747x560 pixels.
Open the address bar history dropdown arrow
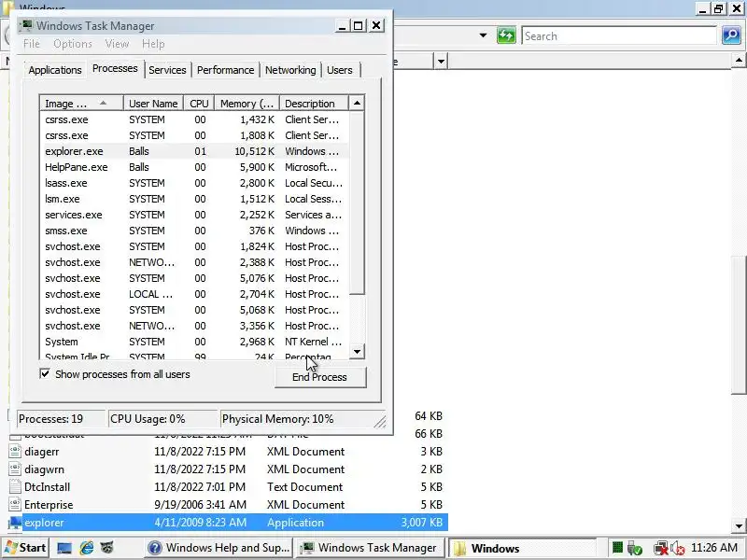pos(483,35)
